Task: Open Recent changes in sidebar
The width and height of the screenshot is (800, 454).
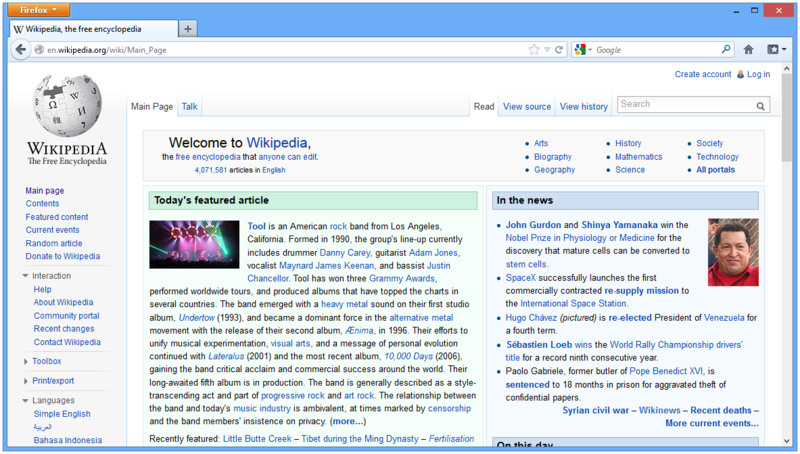Action: click(64, 329)
